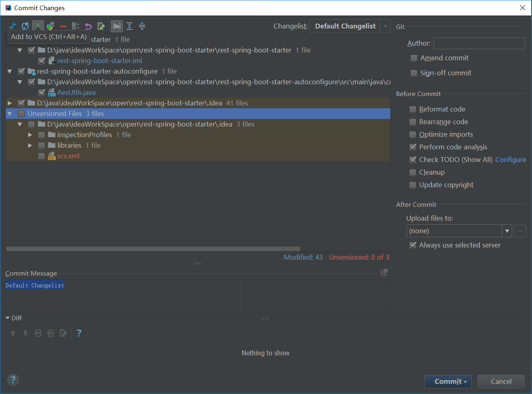Click the Commit button
The height and width of the screenshot is (394, 532).
[448, 381]
